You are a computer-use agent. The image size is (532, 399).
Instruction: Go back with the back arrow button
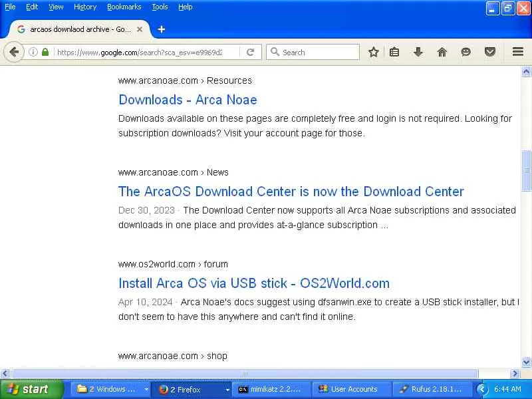point(14,53)
